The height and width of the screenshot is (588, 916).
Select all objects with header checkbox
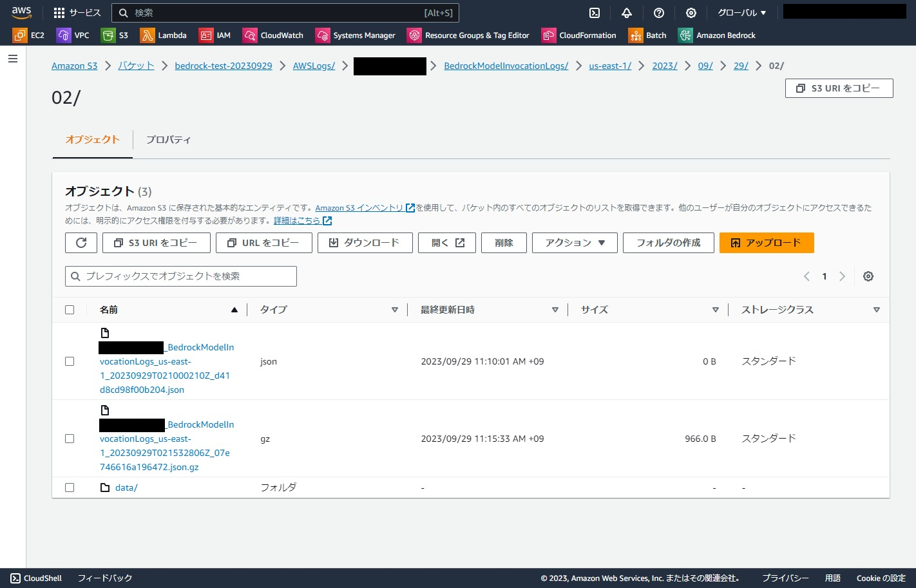[70, 310]
